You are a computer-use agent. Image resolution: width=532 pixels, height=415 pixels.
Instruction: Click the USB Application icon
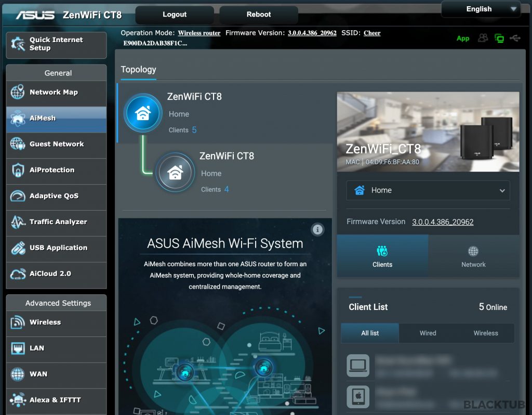coord(18,248)
